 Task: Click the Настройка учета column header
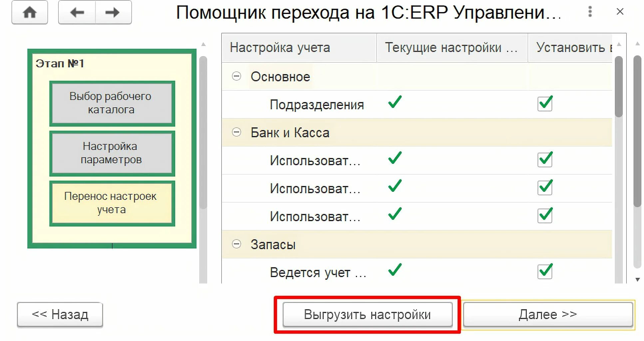299,48
